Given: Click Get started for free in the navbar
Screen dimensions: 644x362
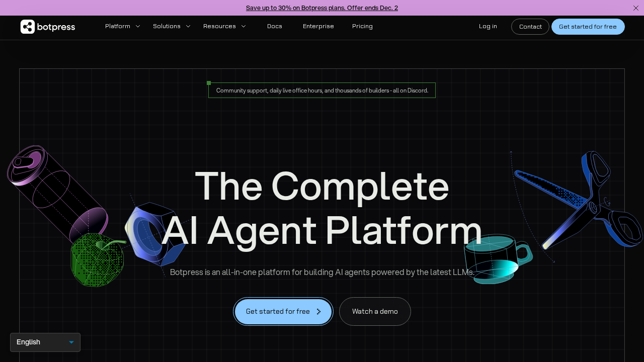Looking at the screenshot, I should pyautogui.click(x=588, y=27).
